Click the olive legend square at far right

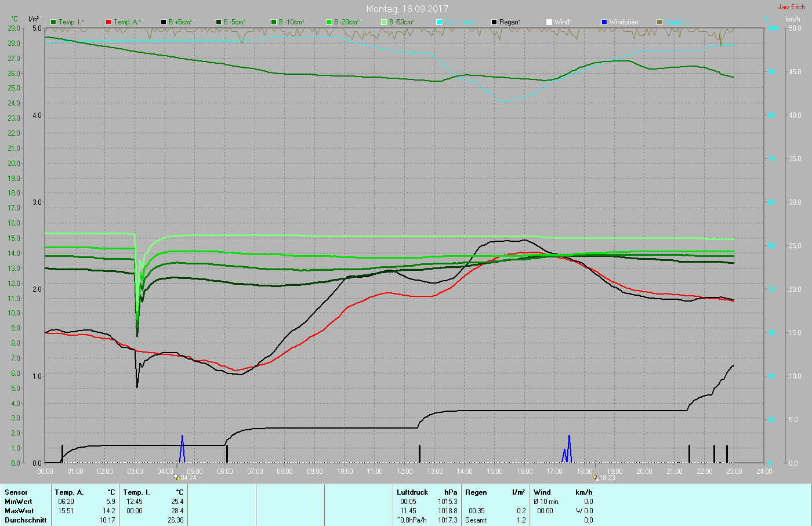(x=659, y=22)
